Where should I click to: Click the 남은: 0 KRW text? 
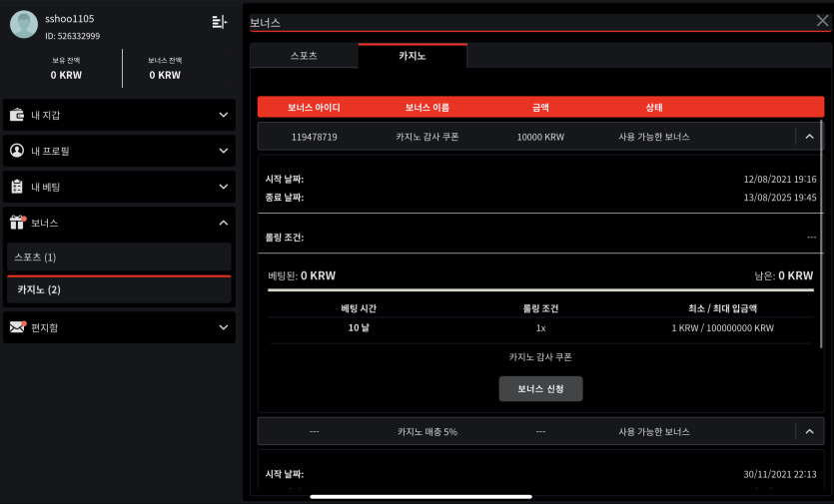(784, 275)
